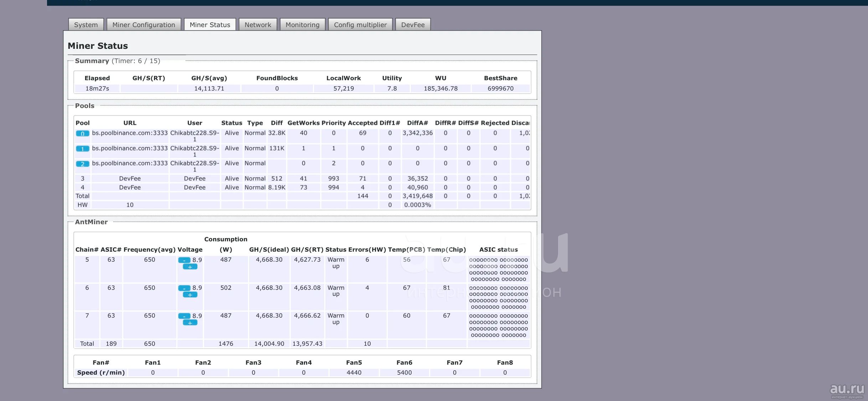
Task: Click chain 6 Temp(Chip) value 81
Action: [446, 288]
